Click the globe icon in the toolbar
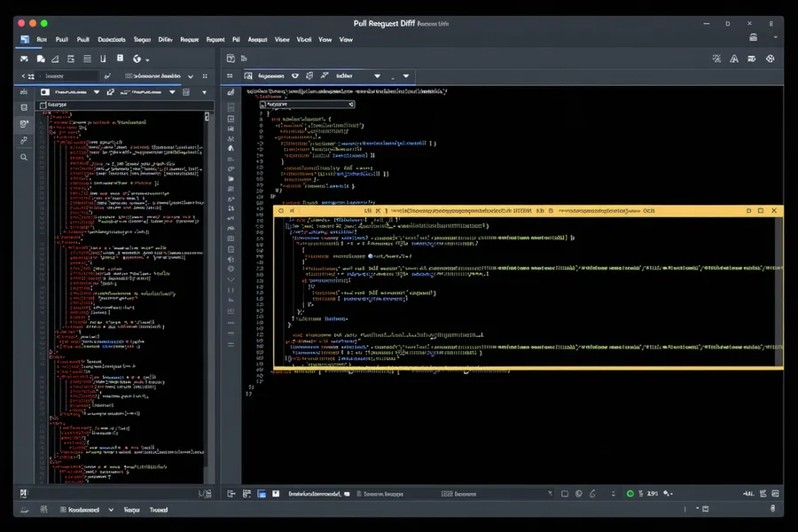The image size is (798, 532). [137, 59]
